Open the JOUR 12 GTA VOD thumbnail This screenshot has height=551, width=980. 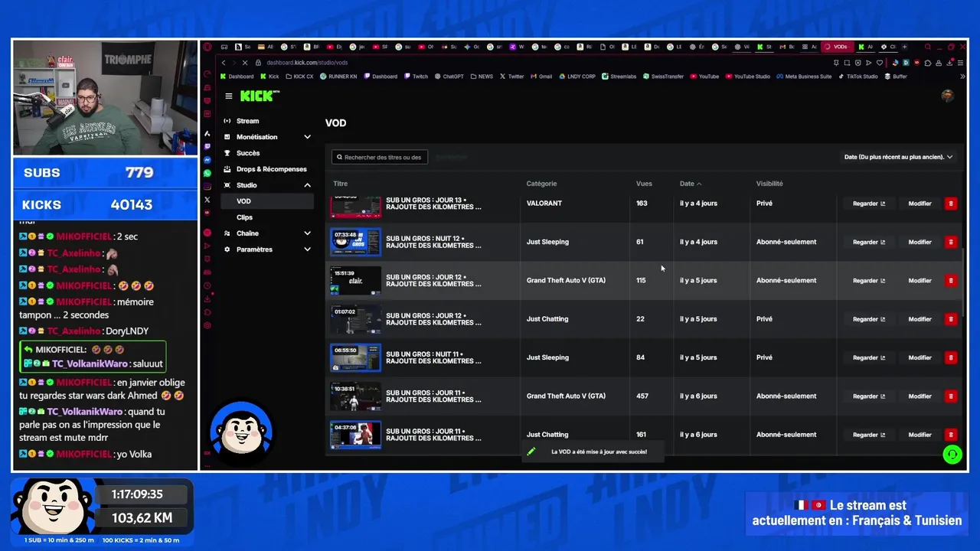355,280
